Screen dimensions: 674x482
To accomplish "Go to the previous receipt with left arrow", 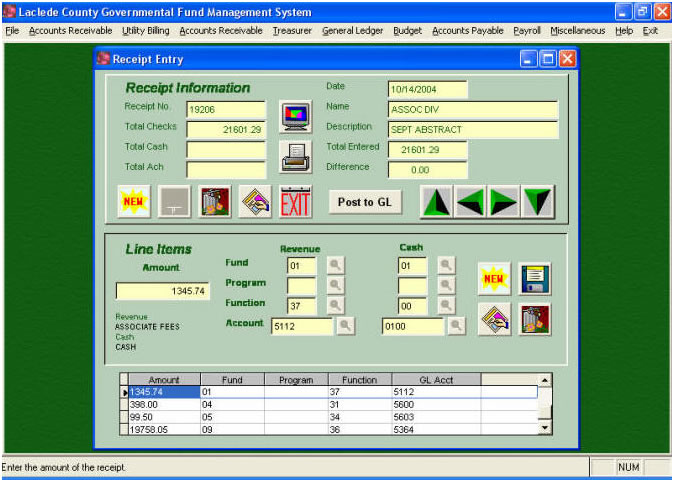I will pyautogui.click(x=470, y=202).
